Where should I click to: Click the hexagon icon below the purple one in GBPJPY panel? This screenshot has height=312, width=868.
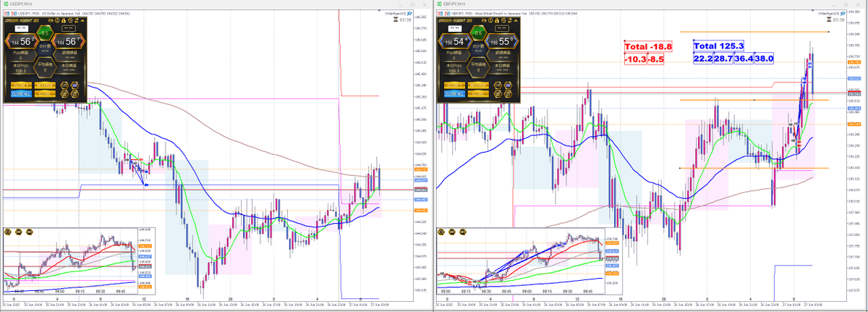click(x=508, y=93)
